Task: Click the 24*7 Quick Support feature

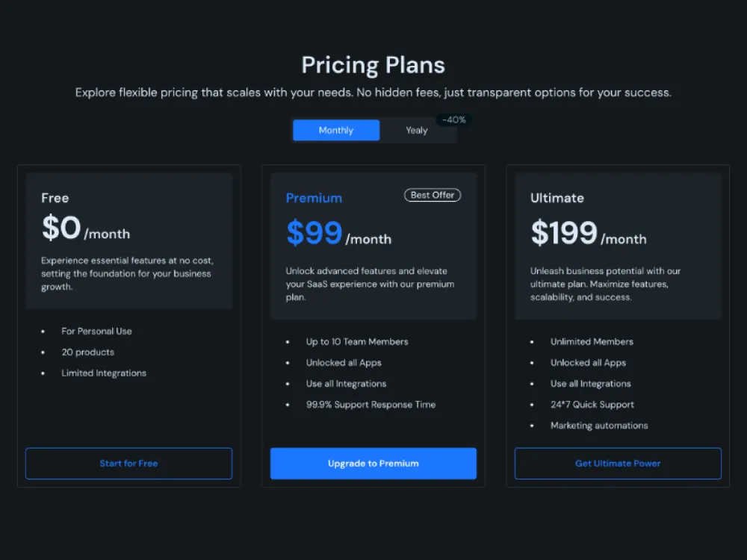Action: [x=592, y=404]
